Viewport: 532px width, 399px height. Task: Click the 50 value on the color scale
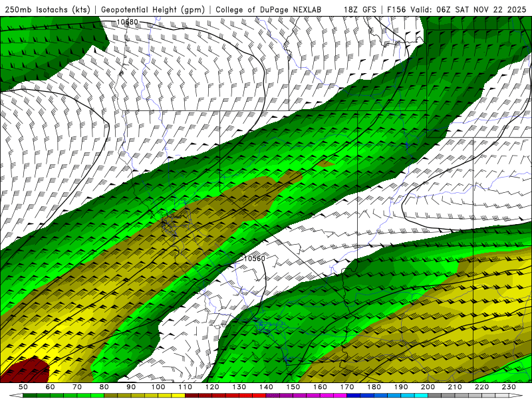click(23, 387)
